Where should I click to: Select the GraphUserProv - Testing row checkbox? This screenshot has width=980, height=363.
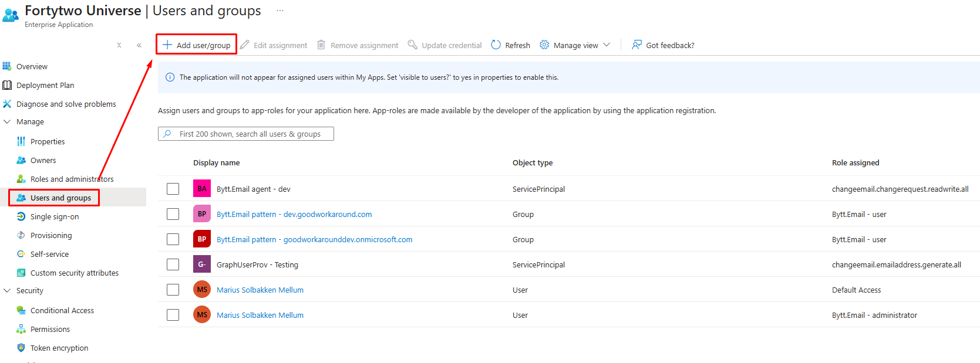[173, 264]
